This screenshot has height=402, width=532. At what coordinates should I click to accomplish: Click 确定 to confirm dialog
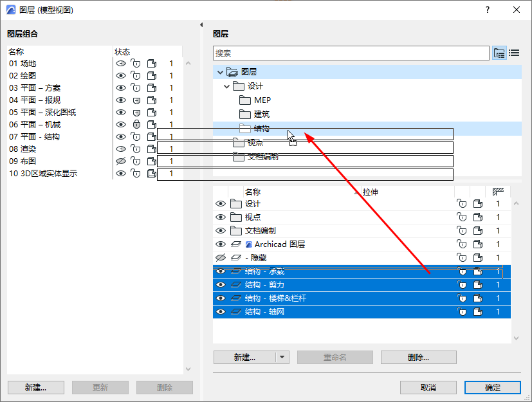click(492, 387)
